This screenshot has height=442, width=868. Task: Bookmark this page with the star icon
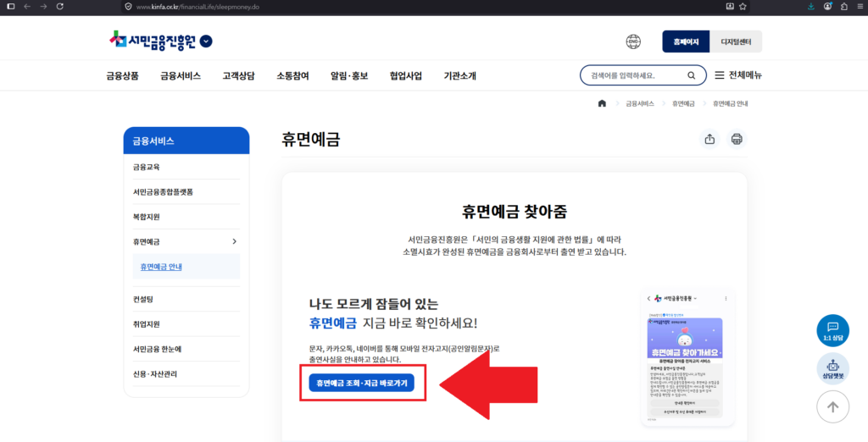[743, 6]
